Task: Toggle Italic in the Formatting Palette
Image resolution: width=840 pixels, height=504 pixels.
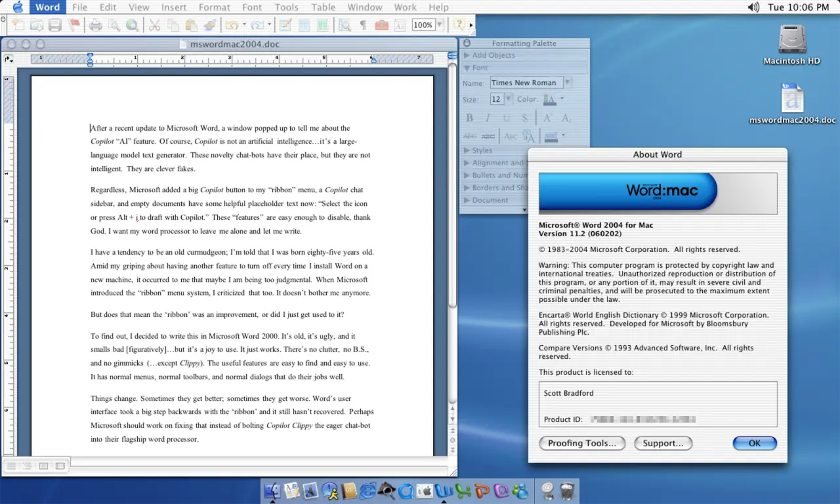Action: point(488,118)
